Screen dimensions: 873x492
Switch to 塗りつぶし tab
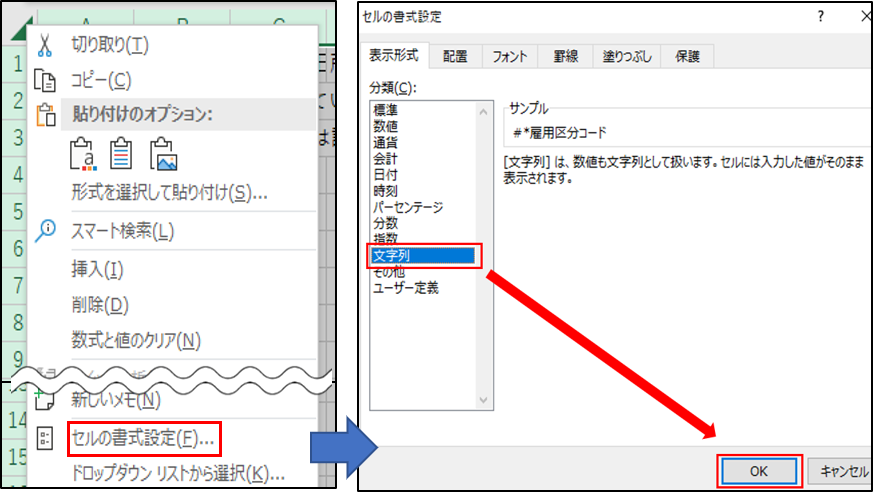tap(626, 56)
